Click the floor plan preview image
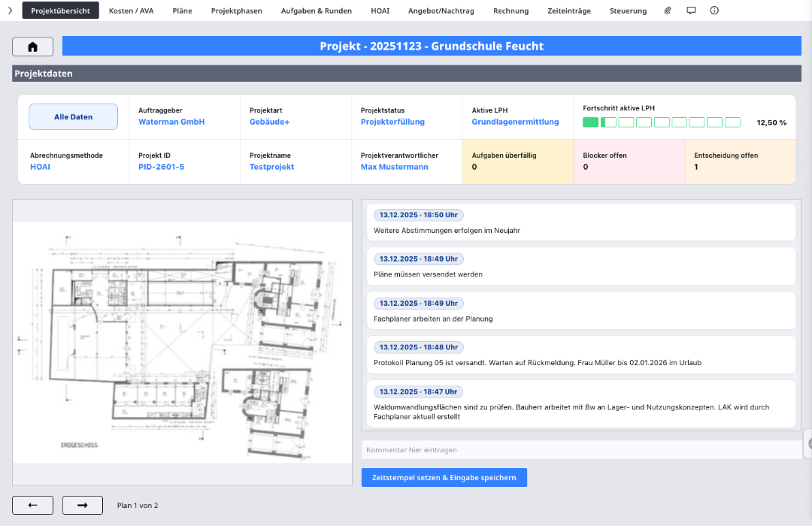 coord(182,342)
